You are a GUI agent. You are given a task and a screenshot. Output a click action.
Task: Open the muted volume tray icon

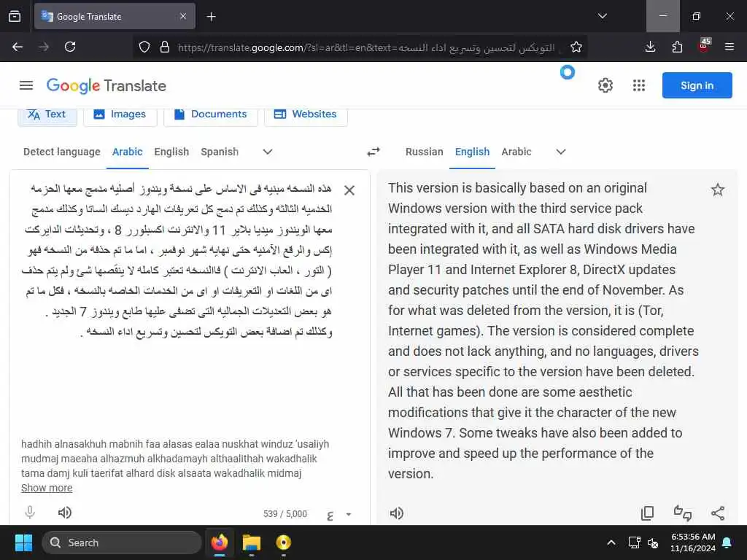[653, 542]
